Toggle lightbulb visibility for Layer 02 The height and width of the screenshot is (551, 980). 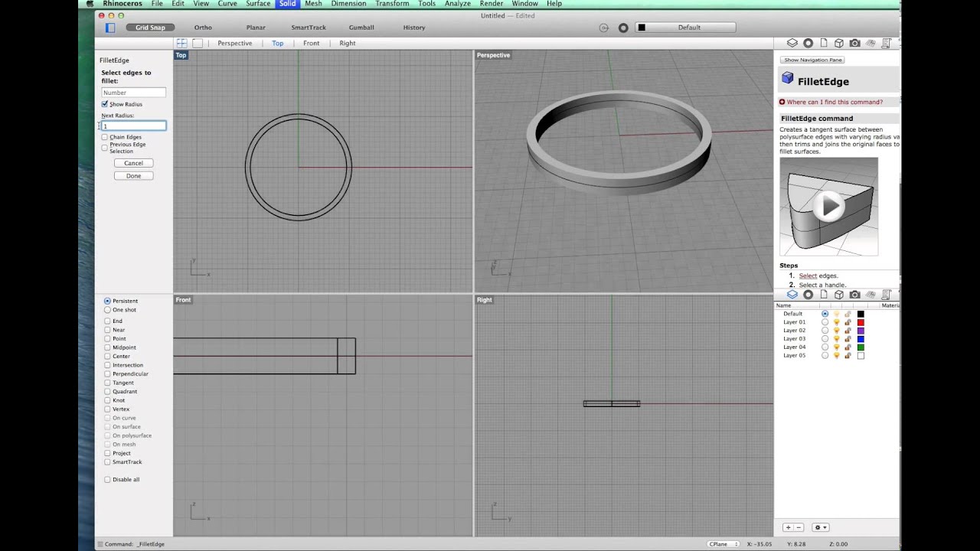click(x=836, y=331)
